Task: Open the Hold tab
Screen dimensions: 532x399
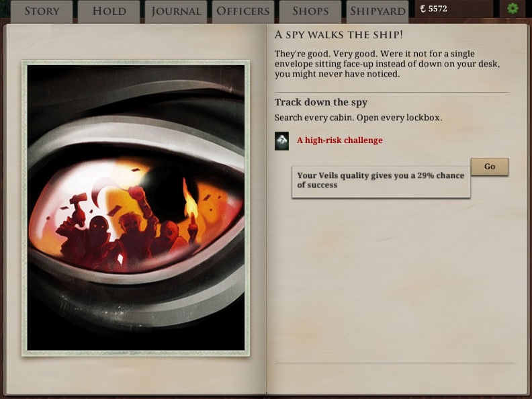Action: pyautogui.click(x=109, y=11)
